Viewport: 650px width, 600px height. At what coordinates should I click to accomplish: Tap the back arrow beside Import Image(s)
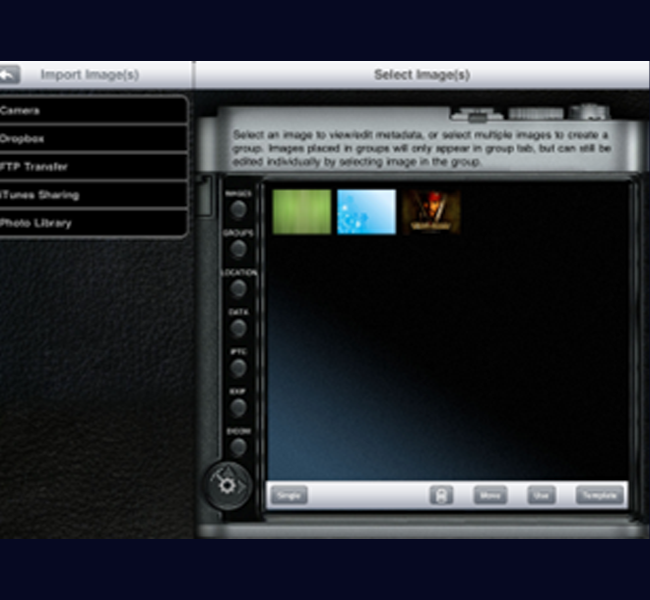pos(9,75)
